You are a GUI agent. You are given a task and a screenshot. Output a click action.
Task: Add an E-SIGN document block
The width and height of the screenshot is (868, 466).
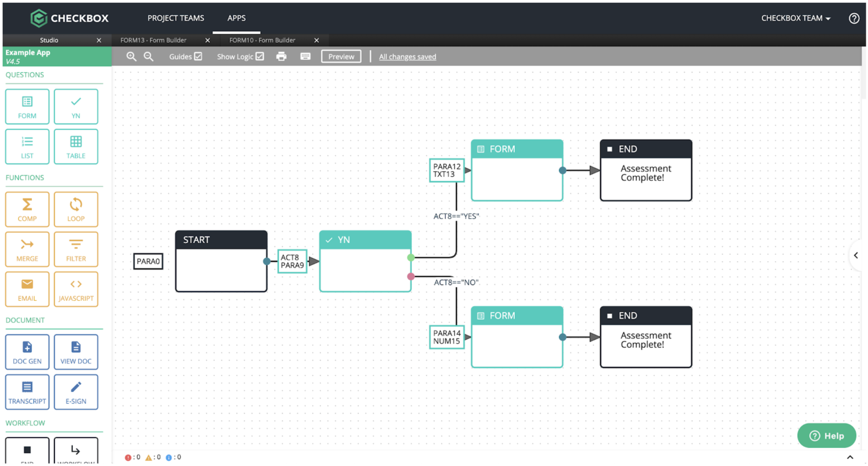point(76,392)
